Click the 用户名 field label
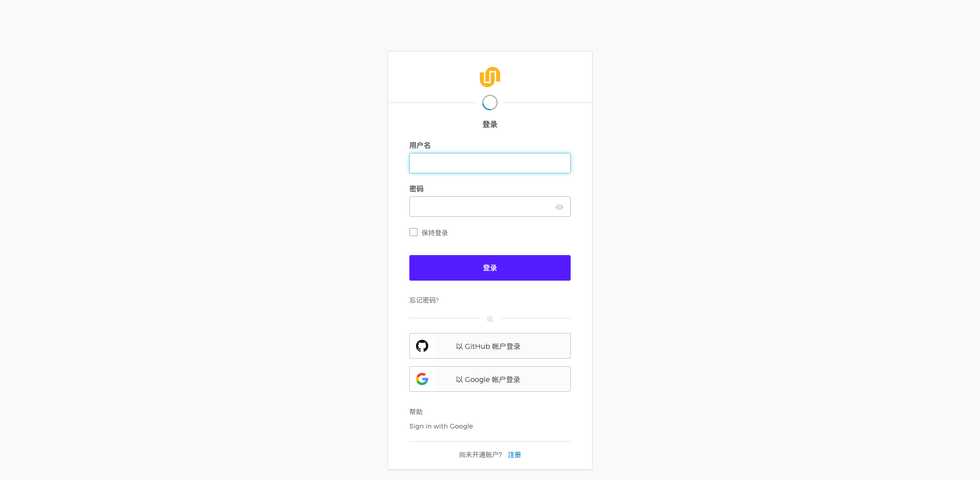 [420, 145]
